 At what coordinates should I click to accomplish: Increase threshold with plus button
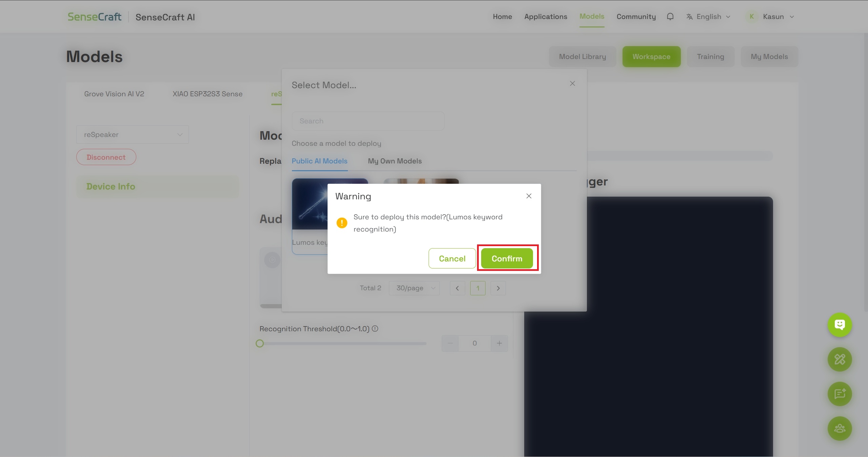(x=499, y=343)
